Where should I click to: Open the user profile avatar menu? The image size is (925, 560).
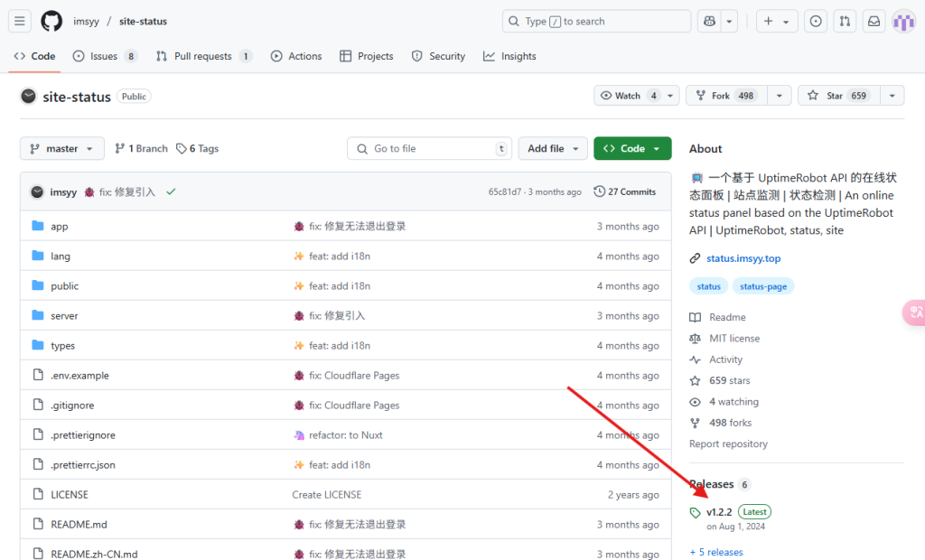tap(903, 22)
